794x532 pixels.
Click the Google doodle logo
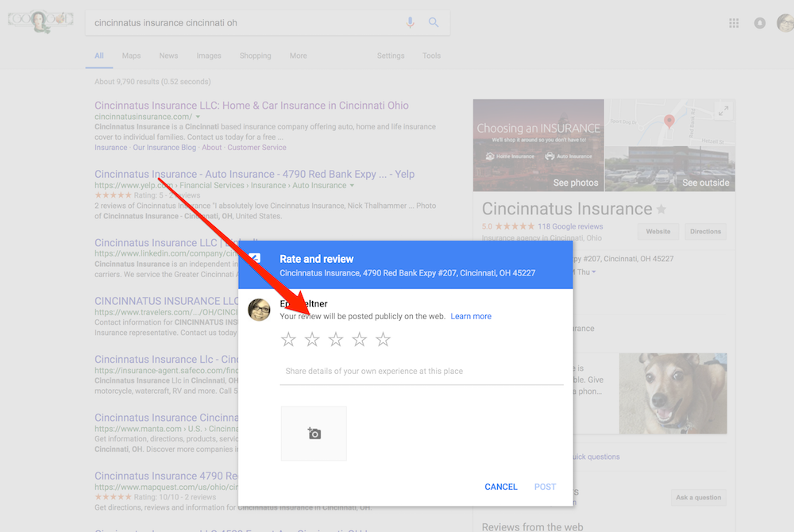coord(40,21)
